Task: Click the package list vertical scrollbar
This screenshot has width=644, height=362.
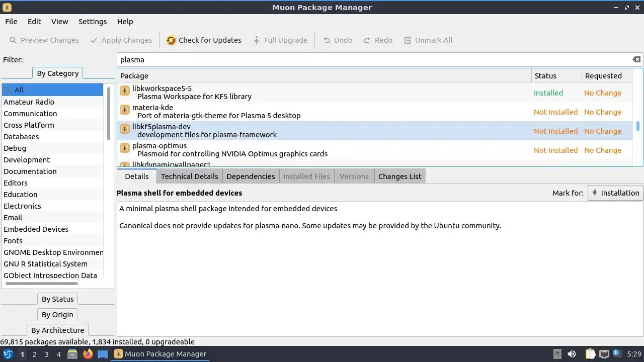Action: (638, 126)
